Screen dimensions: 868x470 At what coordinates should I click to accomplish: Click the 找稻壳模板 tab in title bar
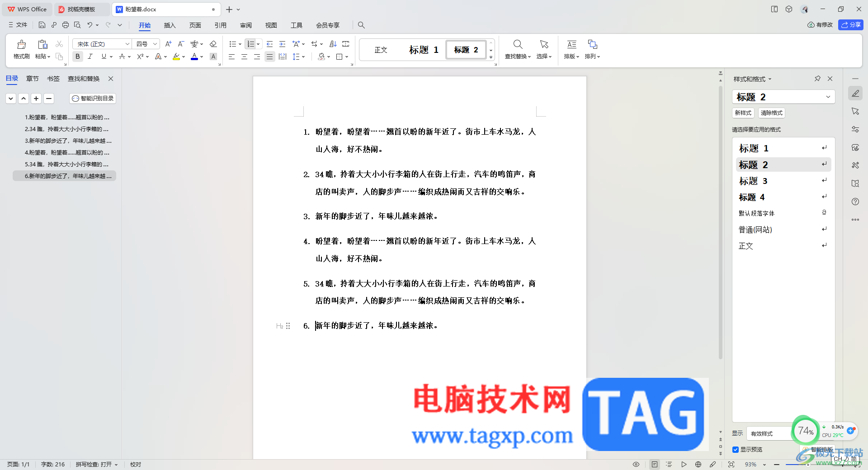[x=81, y=9]
